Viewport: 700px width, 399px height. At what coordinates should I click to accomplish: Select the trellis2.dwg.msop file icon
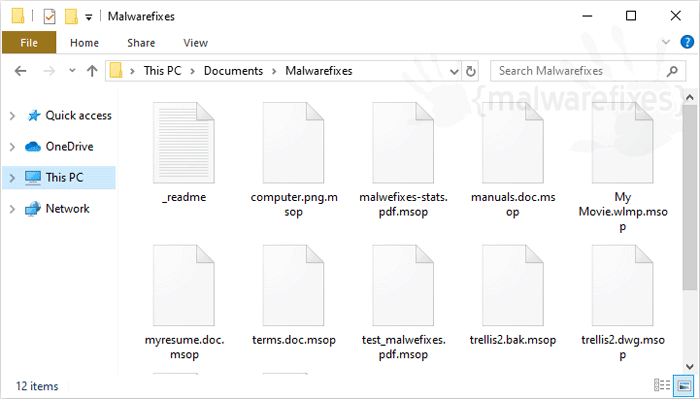pos(623,286)
